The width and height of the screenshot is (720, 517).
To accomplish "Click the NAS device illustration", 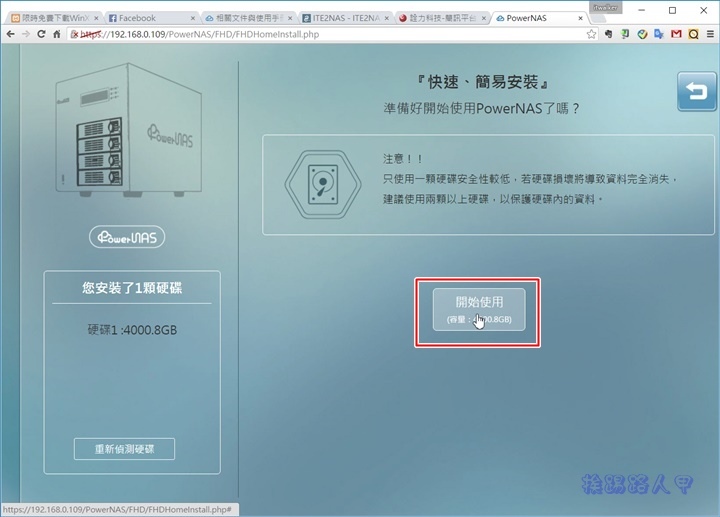I will [x=129, y=130].
